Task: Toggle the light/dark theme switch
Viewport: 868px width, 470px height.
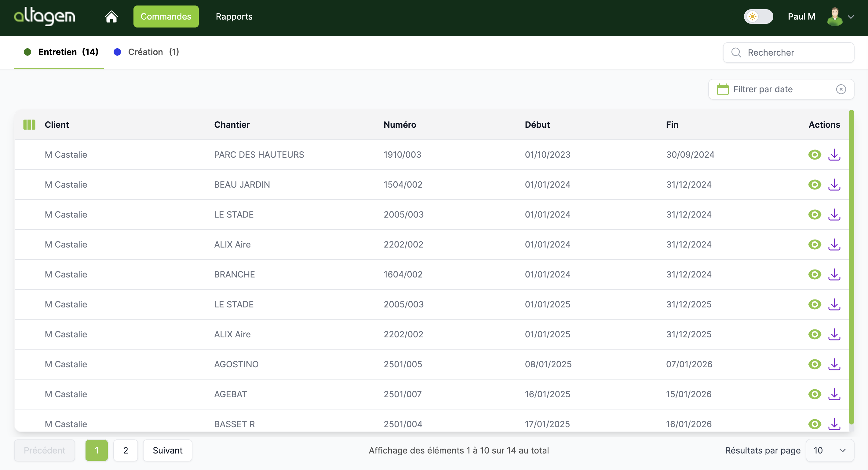Action: [x=758, y=17]
